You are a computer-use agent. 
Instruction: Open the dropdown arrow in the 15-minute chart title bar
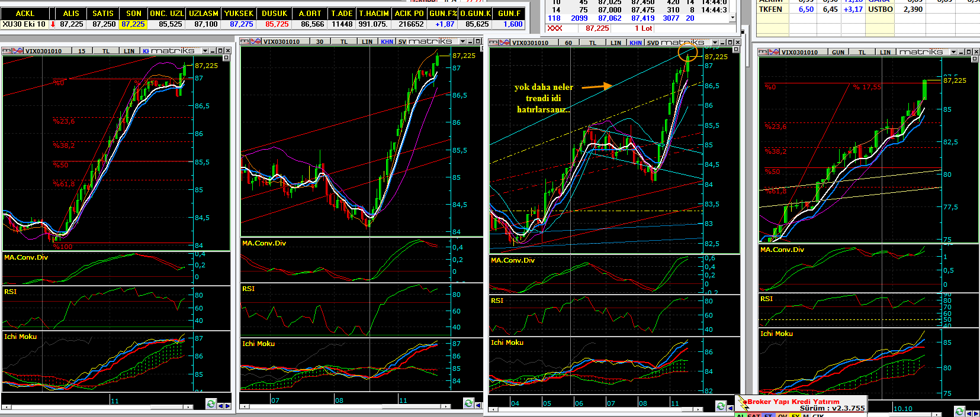(205, 51)
